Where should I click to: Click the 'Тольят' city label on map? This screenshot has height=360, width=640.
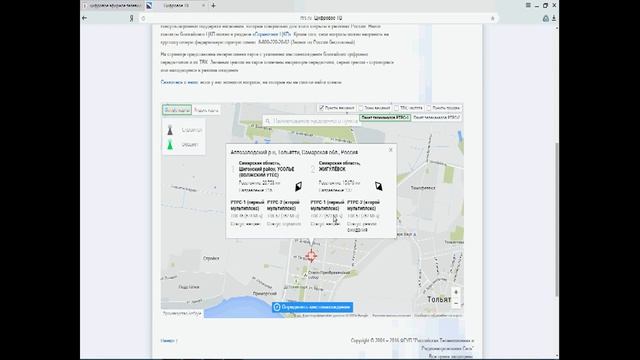(x=439, y=300)
